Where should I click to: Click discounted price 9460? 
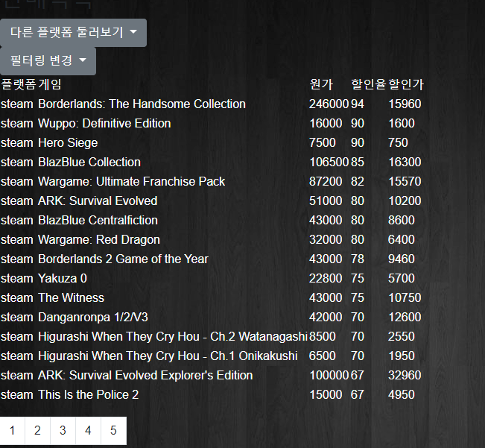(x=401, y=259)
